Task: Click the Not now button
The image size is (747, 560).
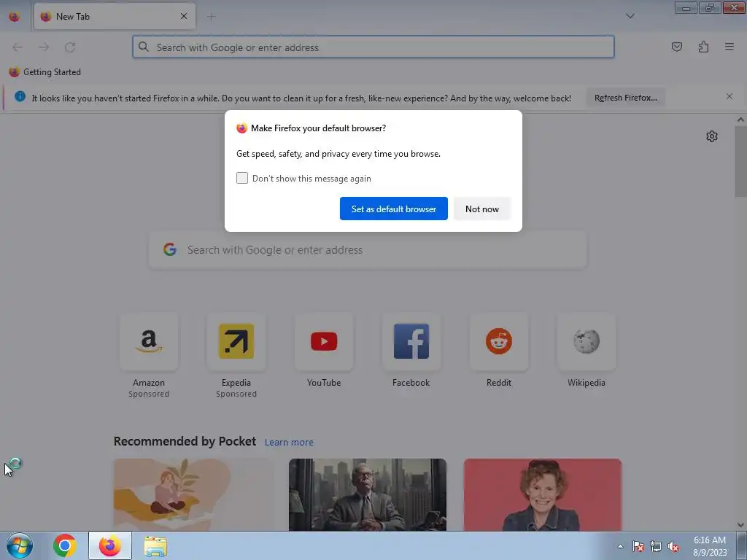Action: 482,209
